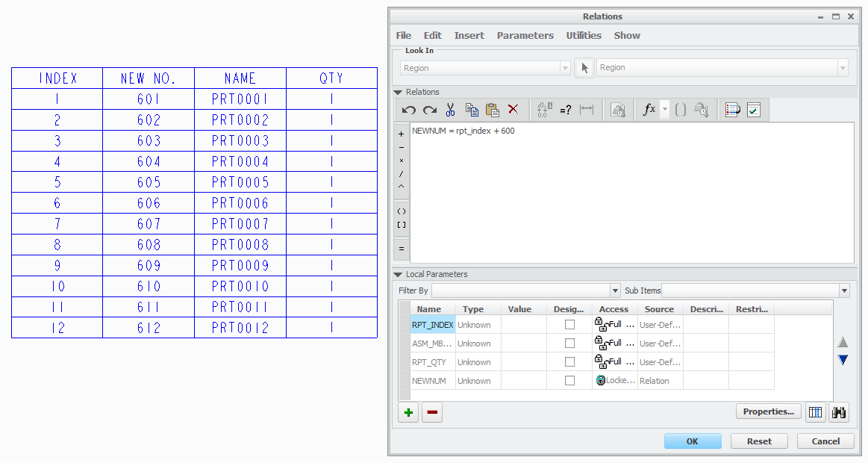This screenshot has width=868, height=463.
Task: Open the second Region dropdown
Action: [x=843, y=68]
